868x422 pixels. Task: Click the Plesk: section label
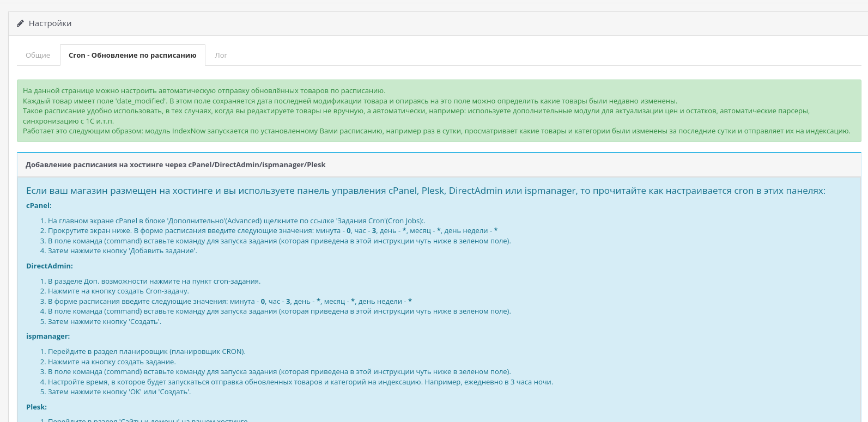(37, 407)
